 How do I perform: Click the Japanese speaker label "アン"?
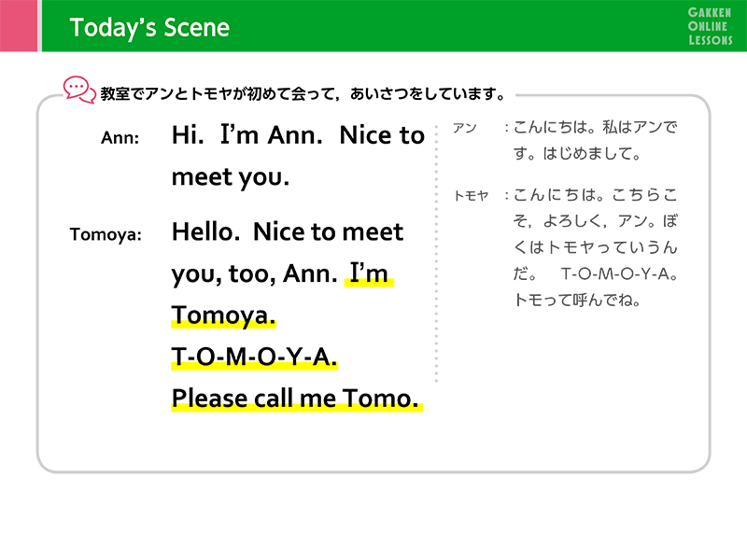click(x=465, y=129)
